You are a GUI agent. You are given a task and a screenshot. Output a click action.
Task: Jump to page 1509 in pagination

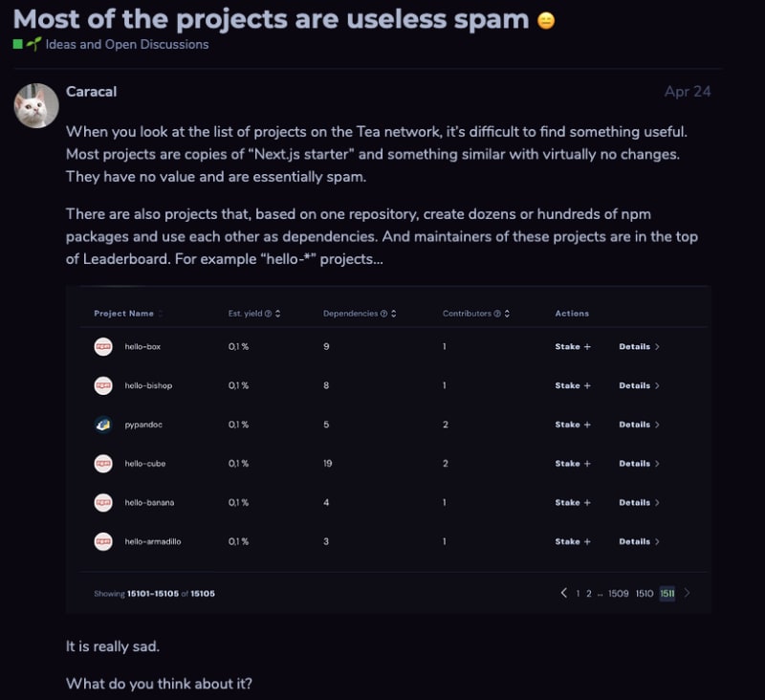point(619,593)
